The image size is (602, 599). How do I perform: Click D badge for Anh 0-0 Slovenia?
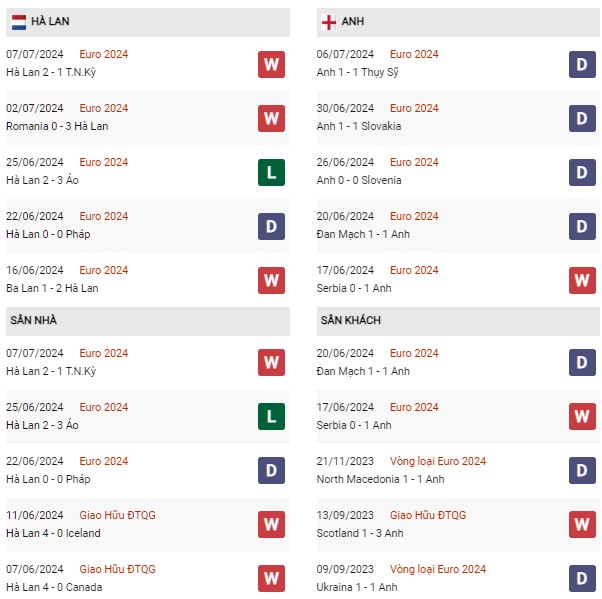coord(582,172)
